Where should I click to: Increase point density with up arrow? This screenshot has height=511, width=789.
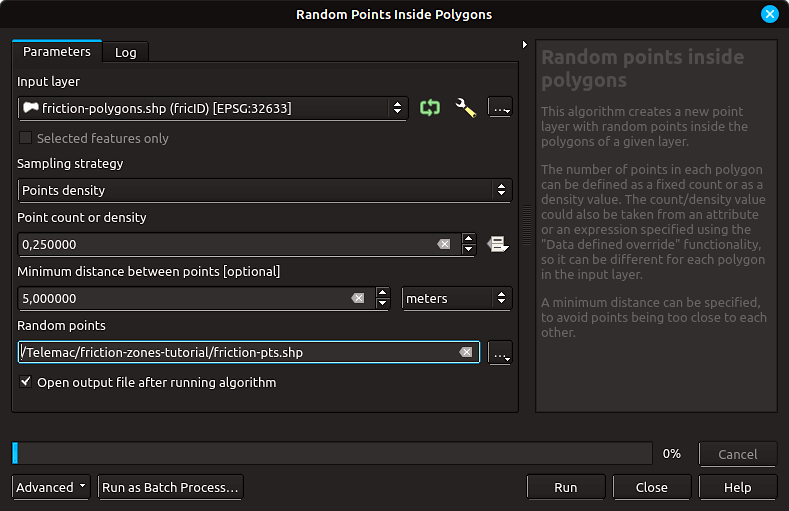468,238
